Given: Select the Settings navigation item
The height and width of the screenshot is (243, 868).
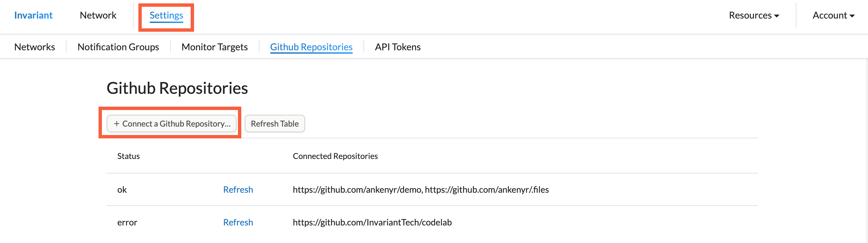Looking at the screenshot, I should [x=166, y=16].
